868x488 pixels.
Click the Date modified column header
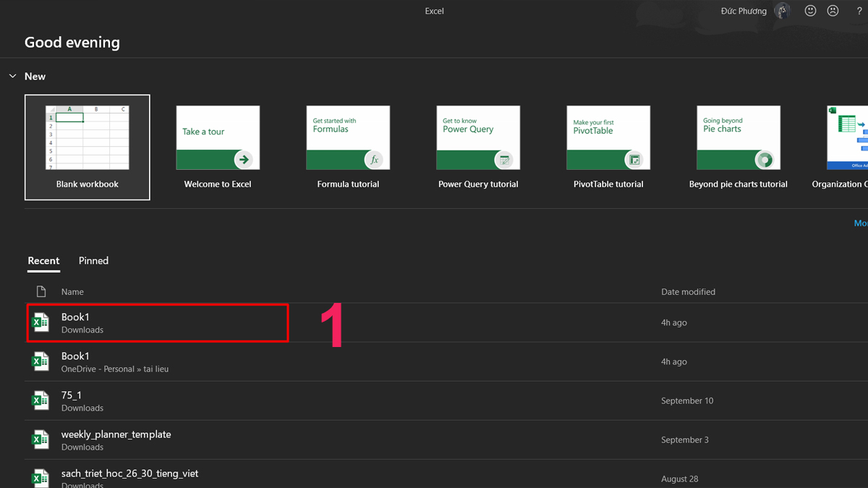pos(688,292)
